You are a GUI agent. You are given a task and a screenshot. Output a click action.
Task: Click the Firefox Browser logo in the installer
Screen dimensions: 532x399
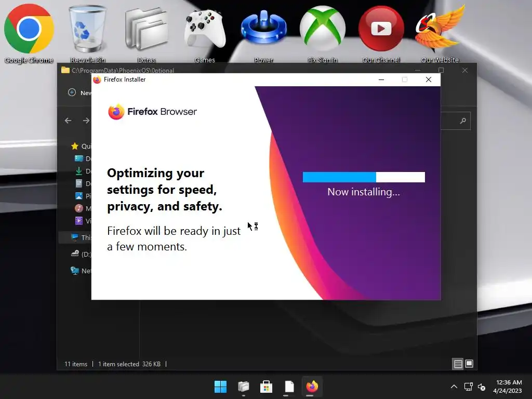tap(152, 112)
